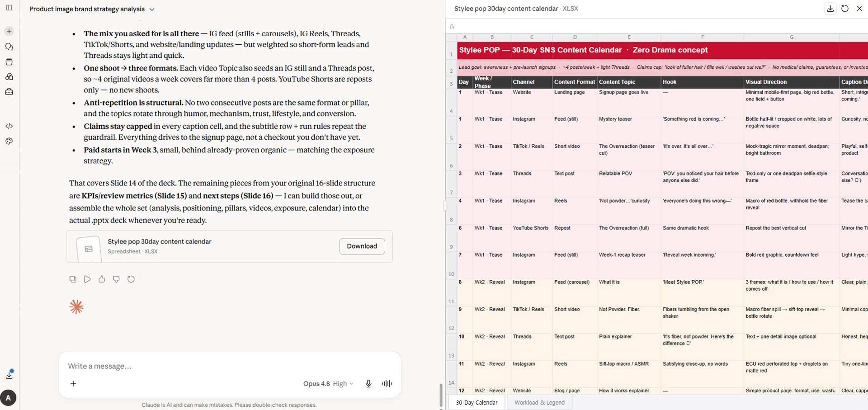
Task: Click the 'Content Topic' header cell
Action: point(629,82)
